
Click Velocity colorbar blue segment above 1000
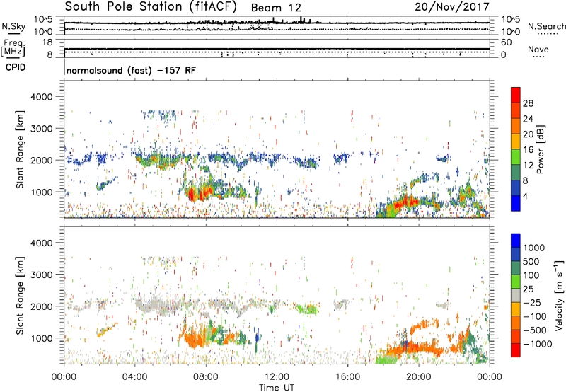tap(516, 241)
